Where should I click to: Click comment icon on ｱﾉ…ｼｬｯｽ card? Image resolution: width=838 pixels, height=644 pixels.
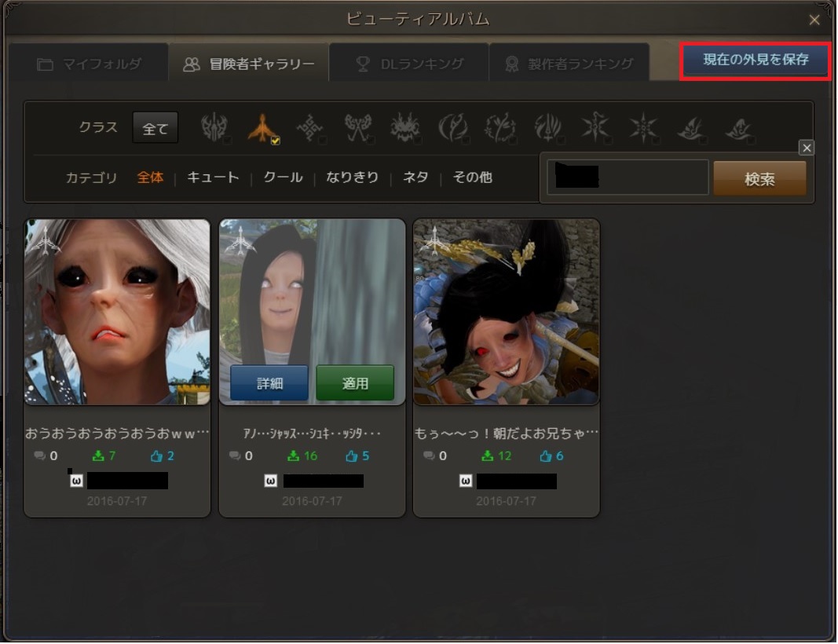coord(235,456)
